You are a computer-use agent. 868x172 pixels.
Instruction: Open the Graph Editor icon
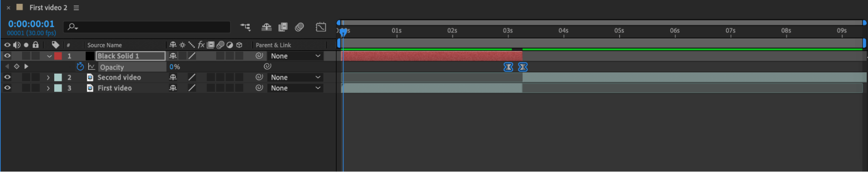pyautogui.click(x=321, y=27)
